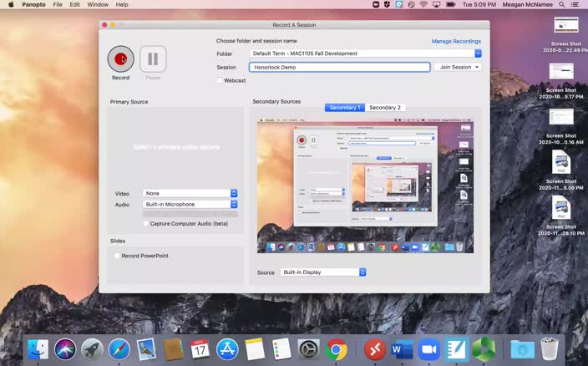
Task: Open Google Chrome from the dock
Action: (337, 349)
